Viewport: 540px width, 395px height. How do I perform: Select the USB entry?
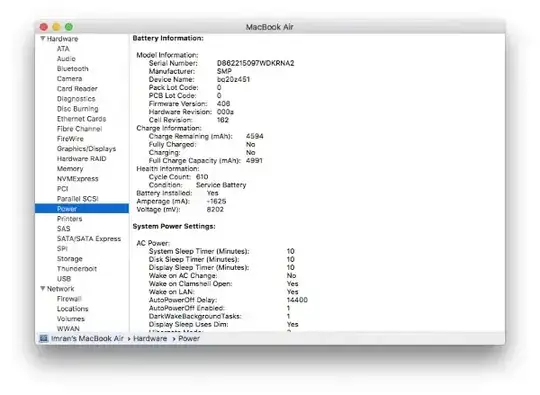(64, 279)
